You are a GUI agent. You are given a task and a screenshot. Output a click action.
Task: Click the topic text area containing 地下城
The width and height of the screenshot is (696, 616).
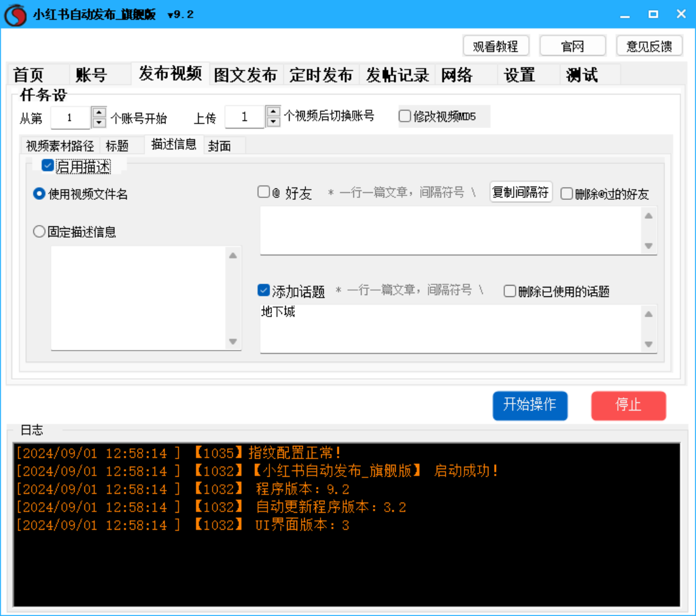451,329
